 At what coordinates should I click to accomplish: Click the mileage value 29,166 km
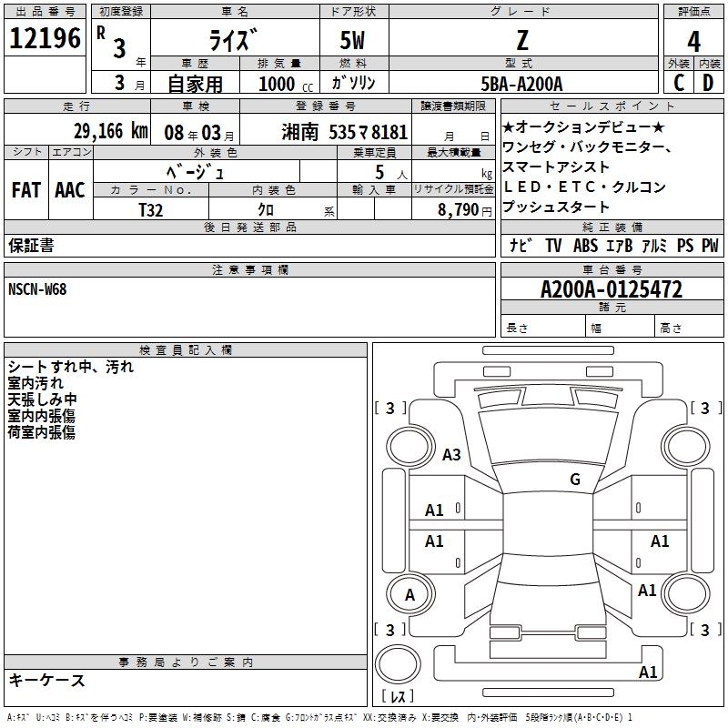pos(111,131)
